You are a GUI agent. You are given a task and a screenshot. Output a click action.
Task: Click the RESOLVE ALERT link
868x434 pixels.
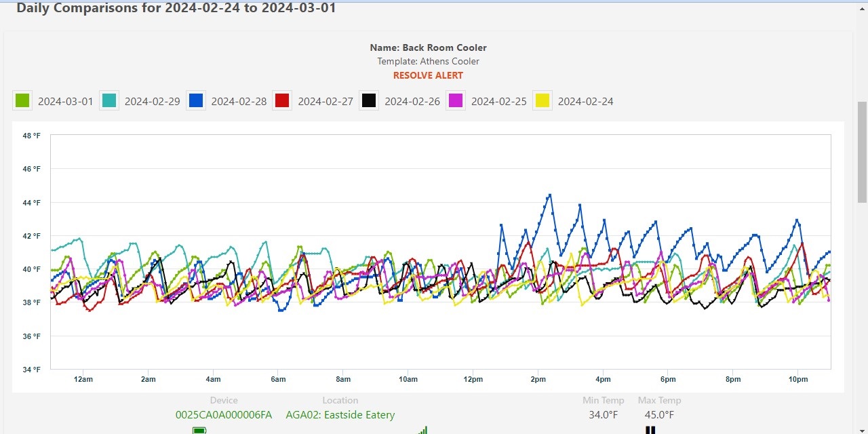(428, 75)
